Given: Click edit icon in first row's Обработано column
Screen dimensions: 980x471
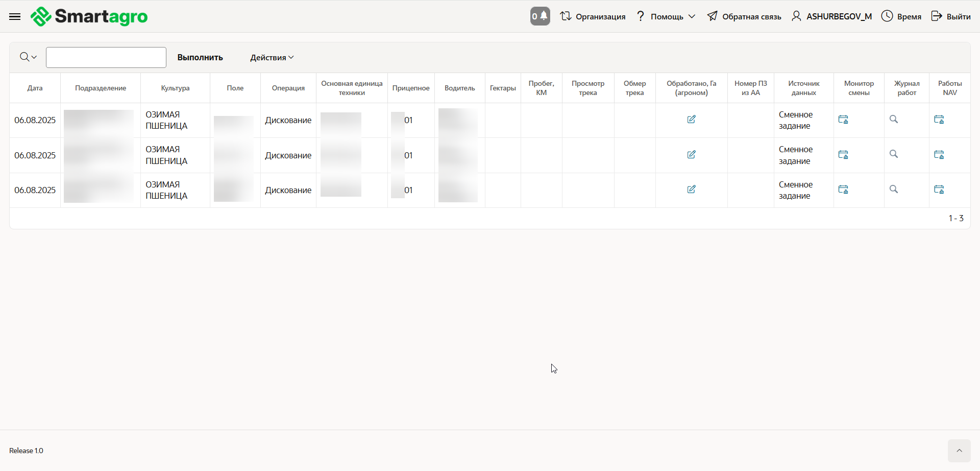Looking at the screenshot, I should coord(691,120).
